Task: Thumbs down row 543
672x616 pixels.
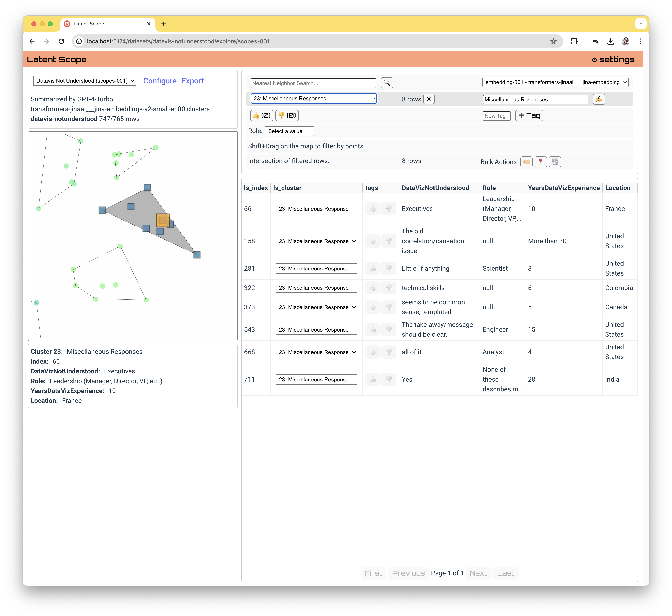Action: (389, 329)
